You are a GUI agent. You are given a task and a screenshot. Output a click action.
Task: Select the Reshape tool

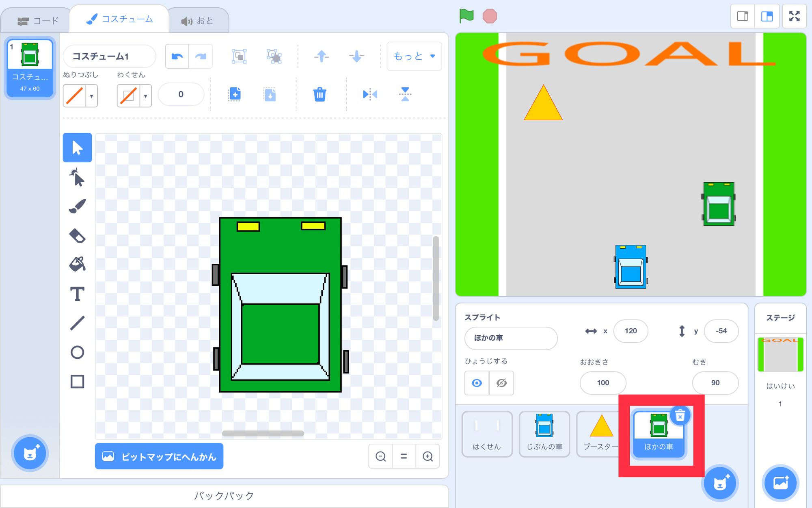(77, 178)
